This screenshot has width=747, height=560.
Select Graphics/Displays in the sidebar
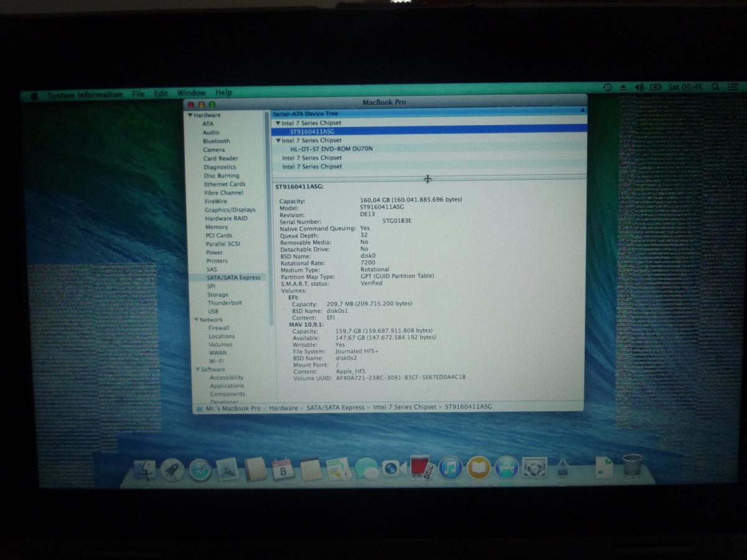tap(230, 210)
